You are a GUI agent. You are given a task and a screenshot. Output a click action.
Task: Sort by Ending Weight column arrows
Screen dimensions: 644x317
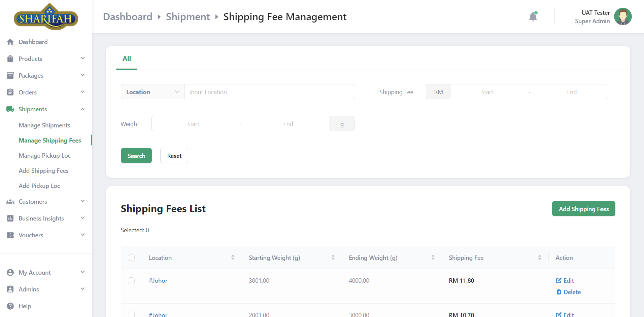tap(433, 257)
